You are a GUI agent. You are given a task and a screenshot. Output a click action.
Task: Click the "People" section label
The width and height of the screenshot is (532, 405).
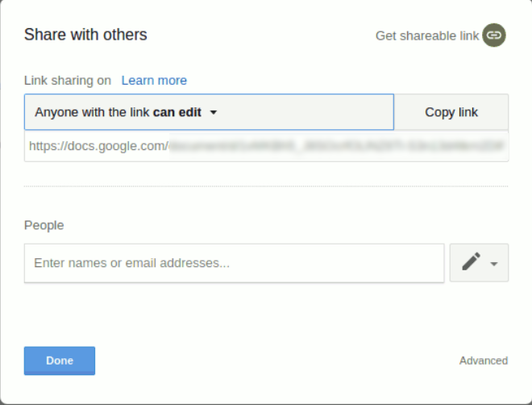(44, 225)
